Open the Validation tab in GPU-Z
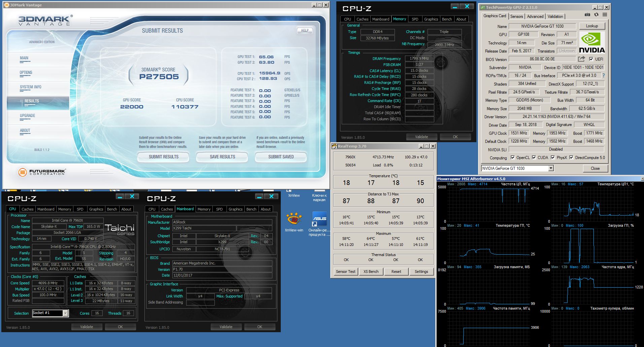644x347 pixels. click(555, 17)
